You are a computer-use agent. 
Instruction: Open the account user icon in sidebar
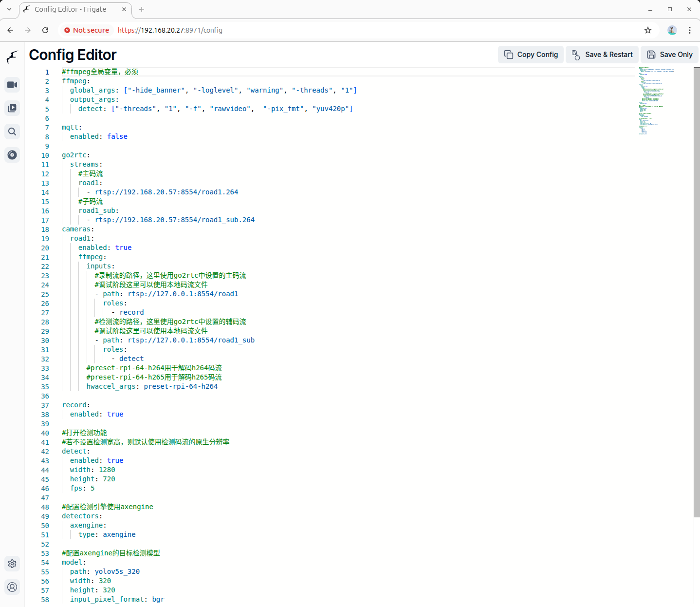(12, 587)
